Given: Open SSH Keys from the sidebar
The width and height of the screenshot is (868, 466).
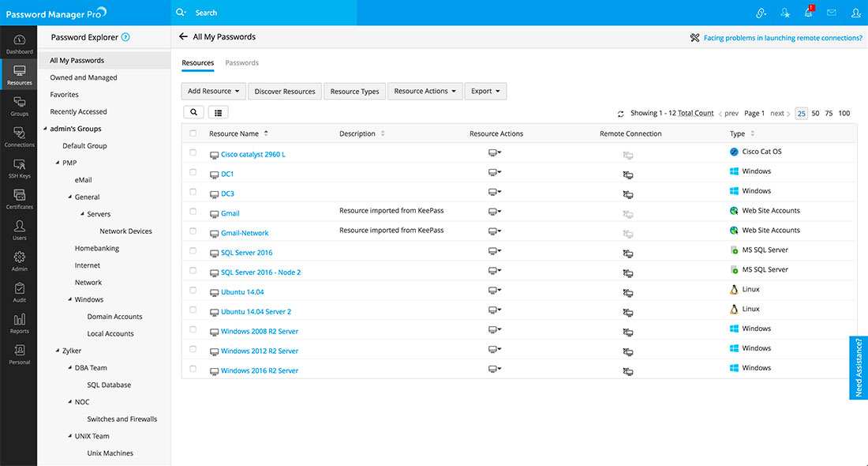Looking at the screenshot, I should (18, 167).
